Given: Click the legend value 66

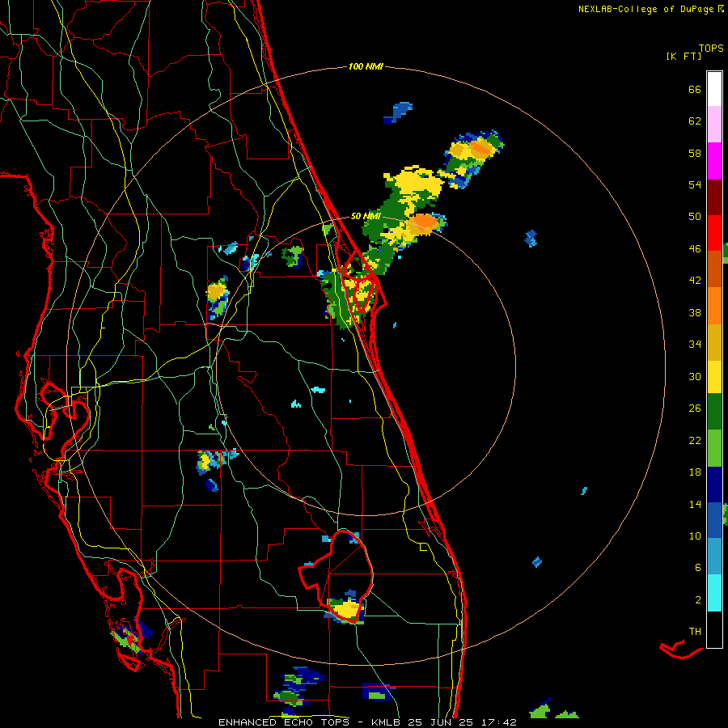Looking at the screenshot, I should pyautogui.click(x=695, y=89).
